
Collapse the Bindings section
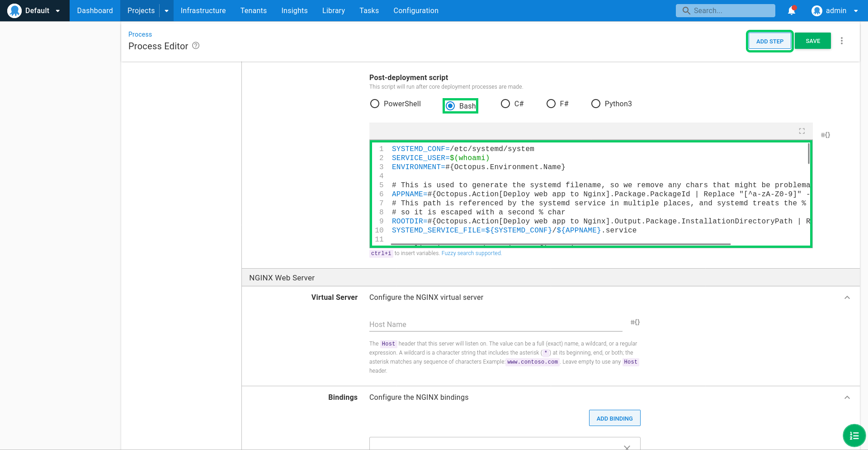click(847, 398)
